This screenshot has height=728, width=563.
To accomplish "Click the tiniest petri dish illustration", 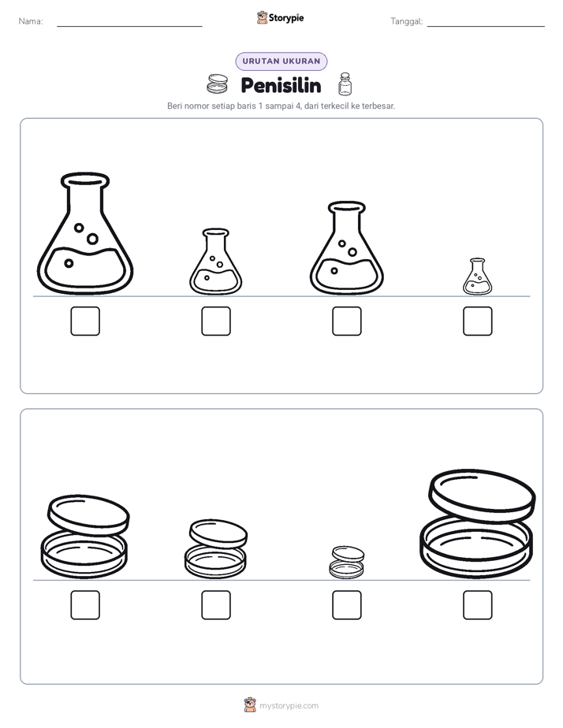I will [346, 563].
